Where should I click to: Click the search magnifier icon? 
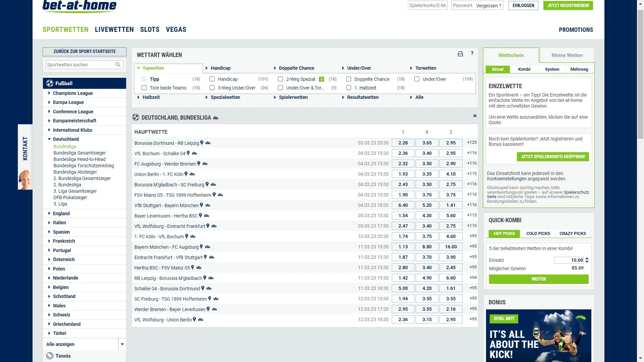point(118,65)
